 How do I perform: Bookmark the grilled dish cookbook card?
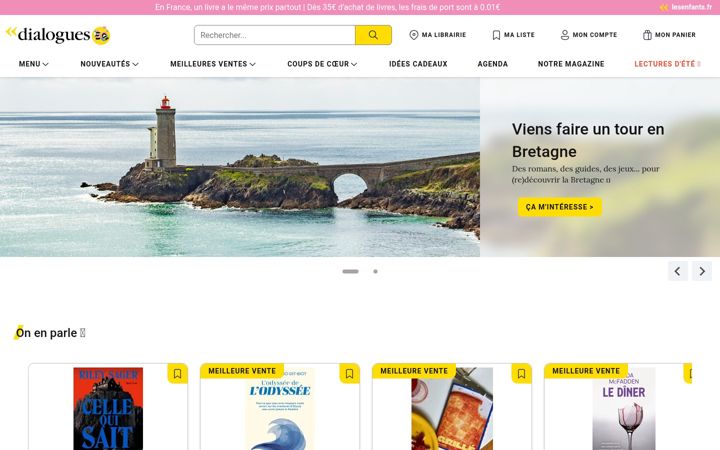click(521, 374)
